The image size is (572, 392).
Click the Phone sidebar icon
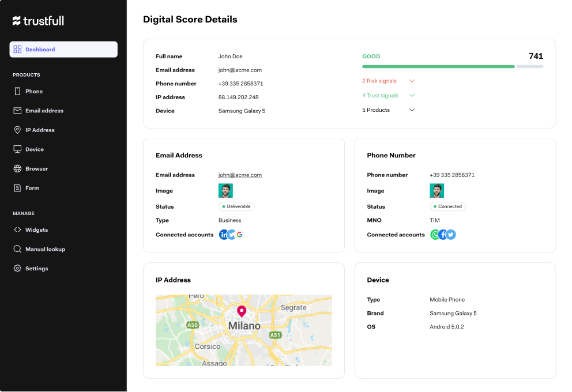pos(17,91)
